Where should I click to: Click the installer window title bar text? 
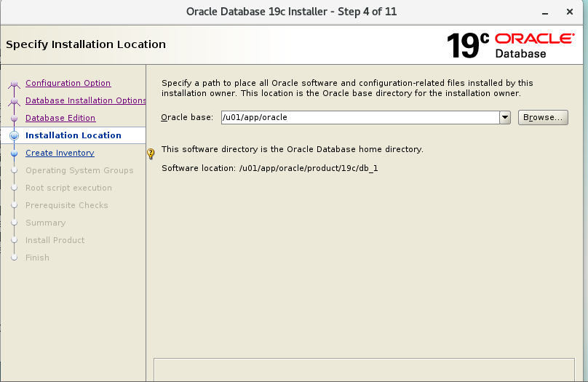(291, 12)
